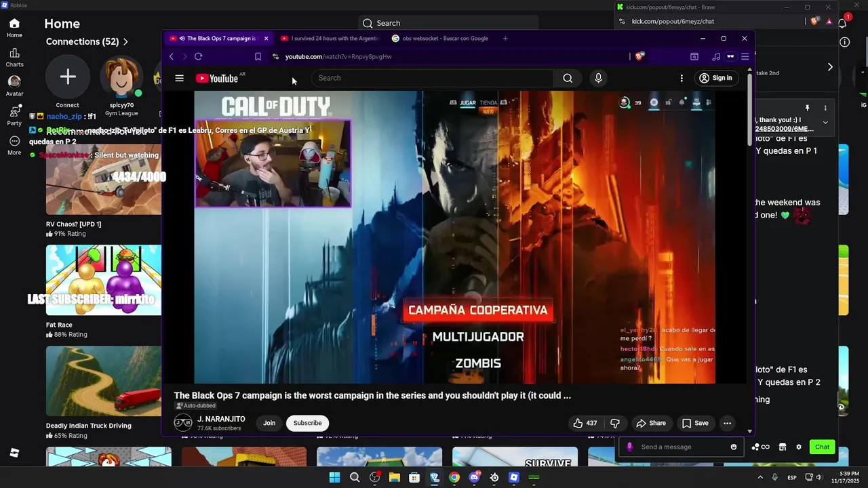The image size is (868, 488).
Task: Select Auto-dubbed label under video title
Action: pos(195,406)
